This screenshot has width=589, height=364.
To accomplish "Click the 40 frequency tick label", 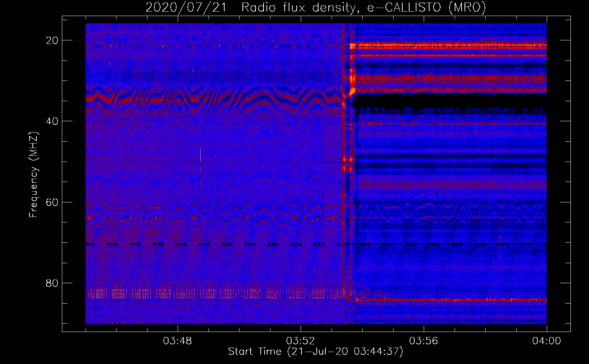I will [52, 121].
